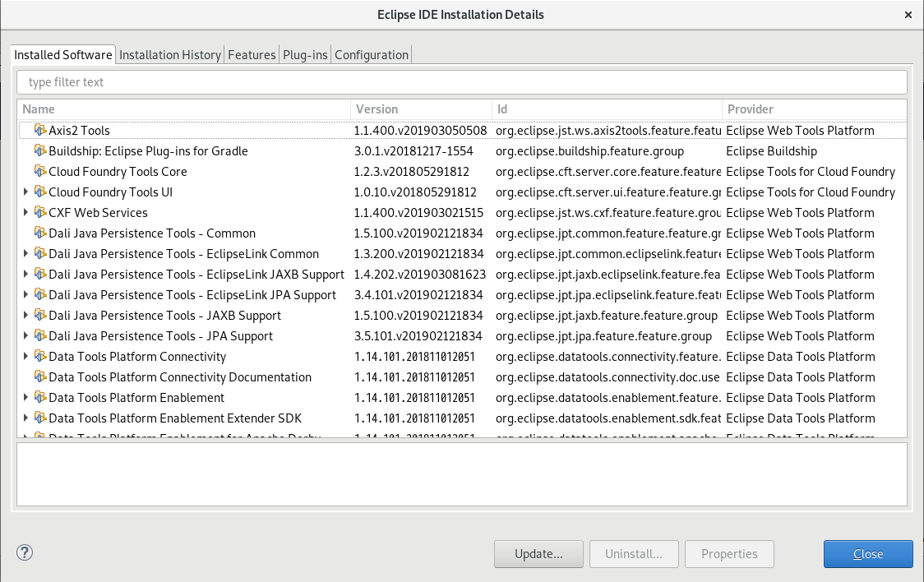Open the help question mark icon

pos(25,552)
